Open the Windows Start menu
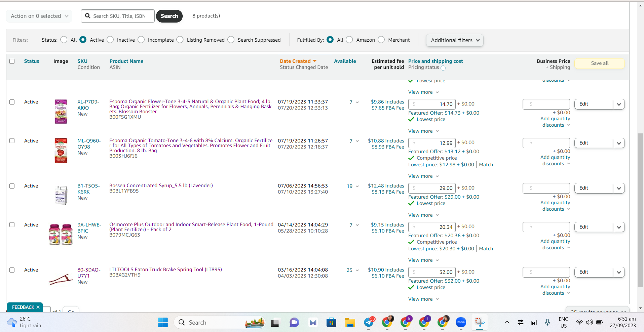This screenshot has height=332, width=644. pyautogui.click(x=163, y=323)
